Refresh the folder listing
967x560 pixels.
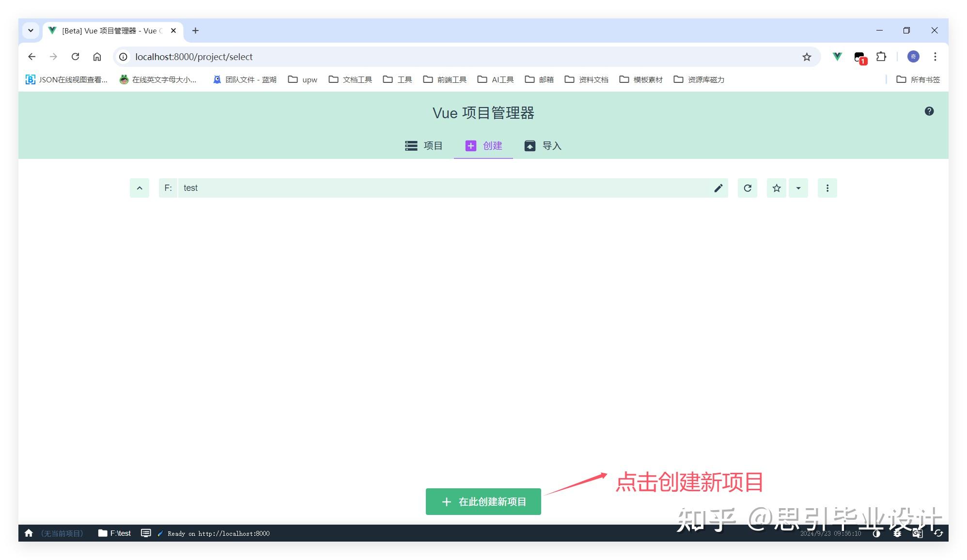748,188
